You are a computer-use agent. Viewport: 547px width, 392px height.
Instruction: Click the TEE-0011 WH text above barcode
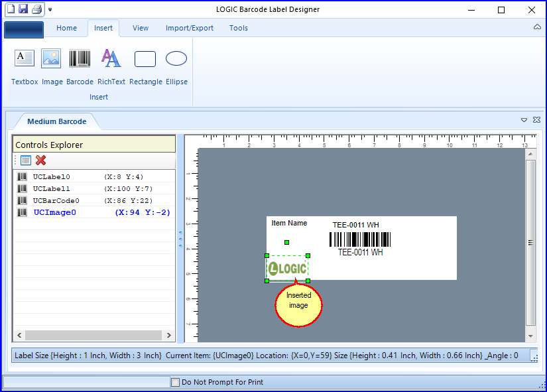point(355,225)
